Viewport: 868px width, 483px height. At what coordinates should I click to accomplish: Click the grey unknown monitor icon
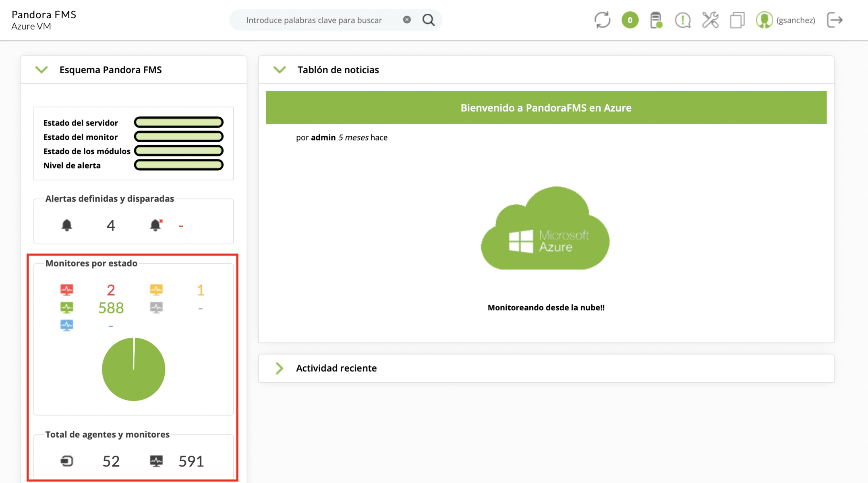(156, 308)
